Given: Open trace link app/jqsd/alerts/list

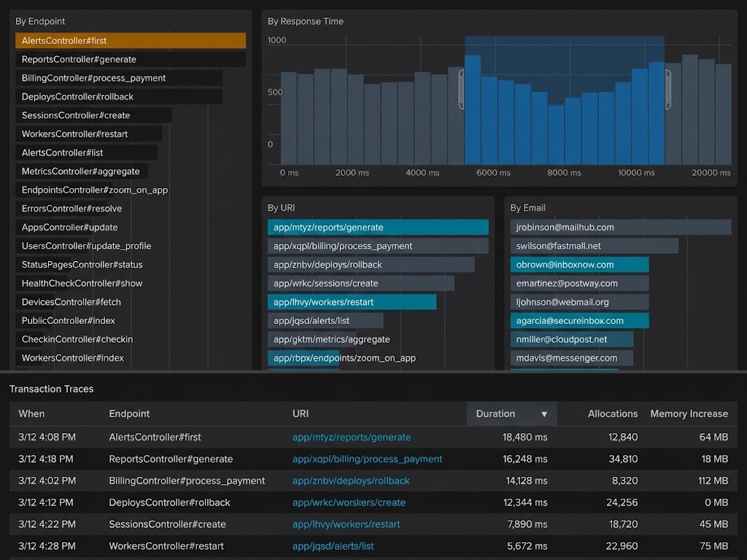Looking at the screenshot, I should pyautogui.click(x=333, y=546).
